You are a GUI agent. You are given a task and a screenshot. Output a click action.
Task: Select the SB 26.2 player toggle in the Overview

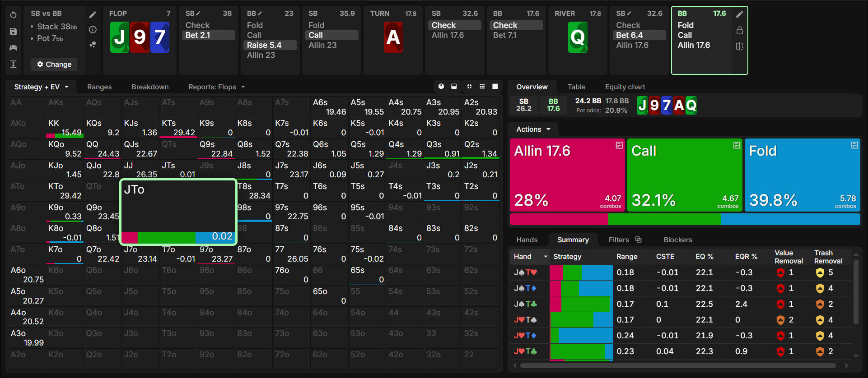point(524,105)
